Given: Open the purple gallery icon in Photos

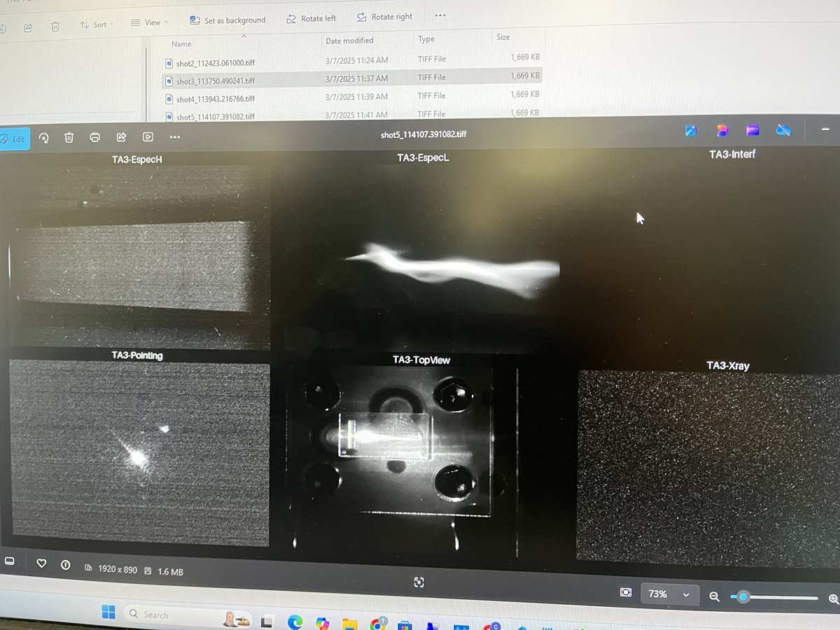Looking at the screenshot, I should coord(752,130).
